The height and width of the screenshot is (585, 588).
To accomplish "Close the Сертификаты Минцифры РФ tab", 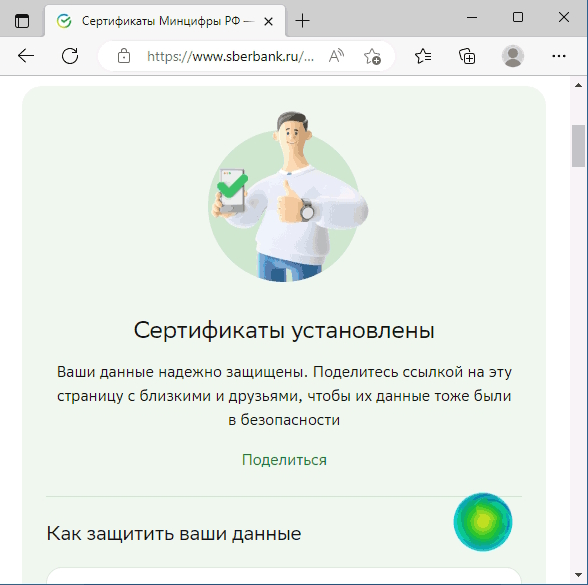I will click(x=268, y=22).
